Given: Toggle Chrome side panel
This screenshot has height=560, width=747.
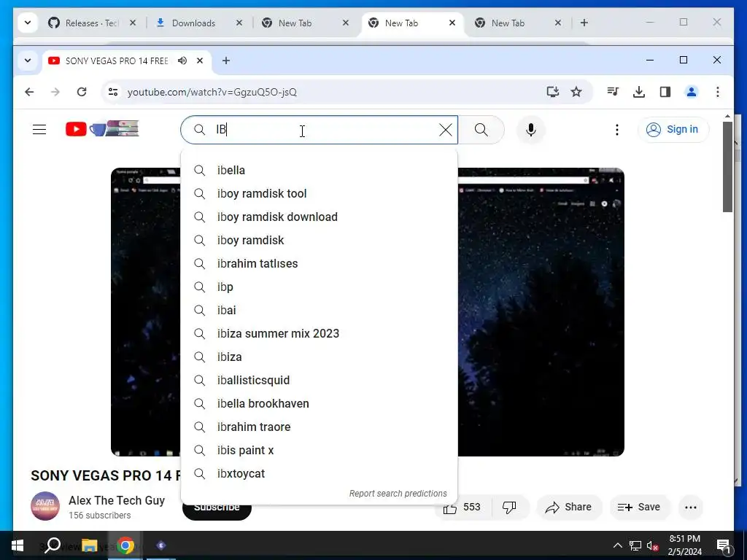Looking at the screenshot, I should pyautogui.click(x=665, y=92).
